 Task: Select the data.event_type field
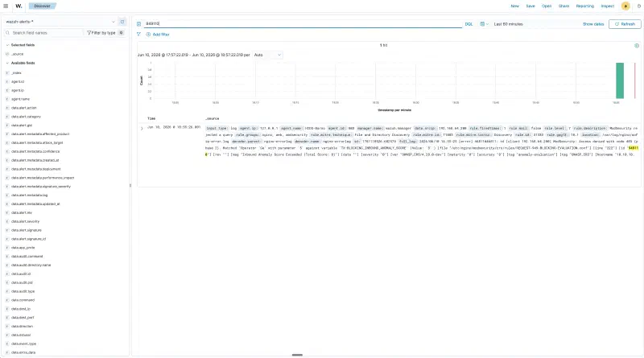click(x=23, y=344)
